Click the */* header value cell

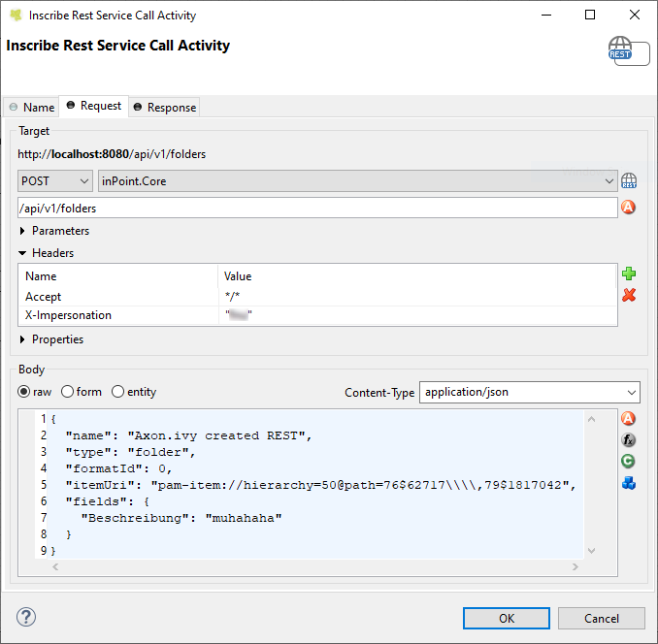[x=417, y=297]
